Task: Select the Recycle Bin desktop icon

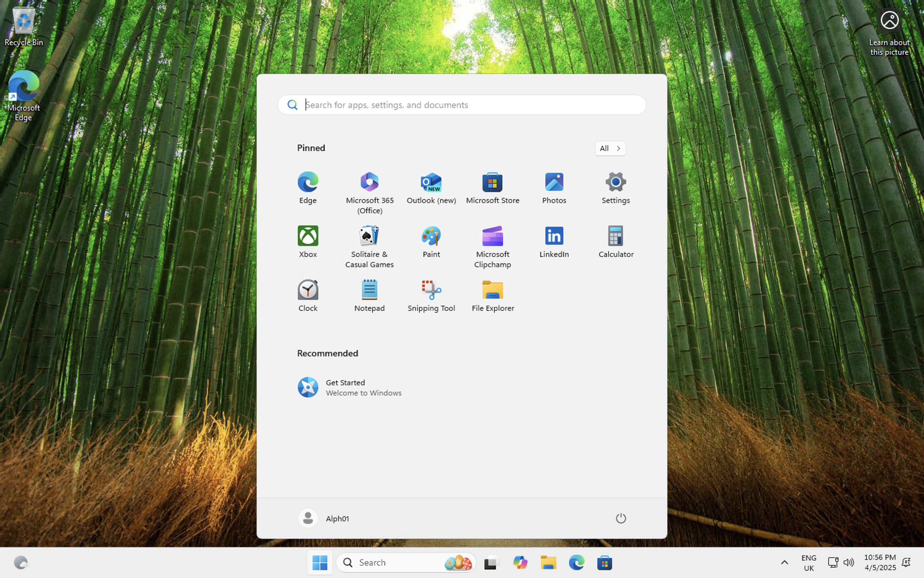Action: [24, 26]
